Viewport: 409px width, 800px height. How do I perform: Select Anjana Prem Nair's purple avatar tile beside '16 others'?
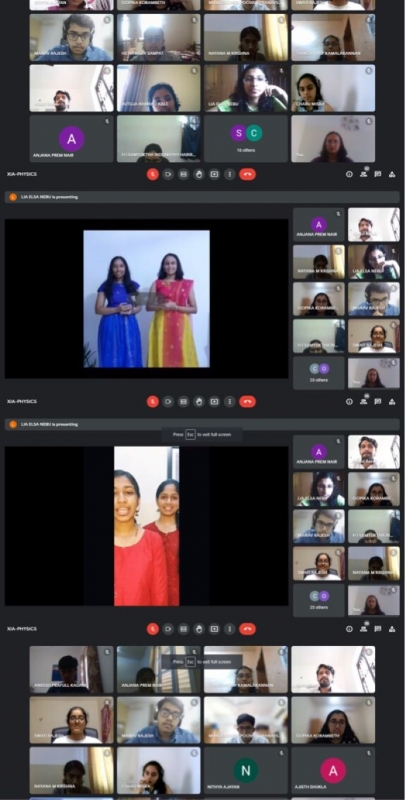click(71, 138)
